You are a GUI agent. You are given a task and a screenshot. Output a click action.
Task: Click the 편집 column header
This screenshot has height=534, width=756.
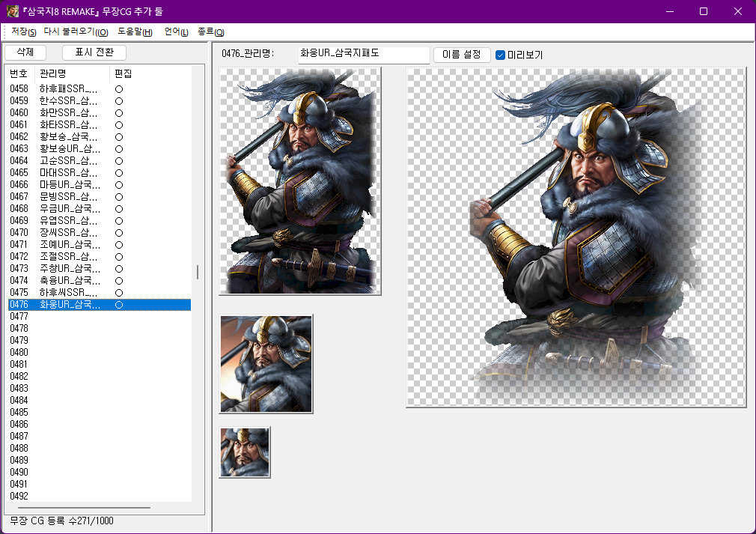click(124, 74)
